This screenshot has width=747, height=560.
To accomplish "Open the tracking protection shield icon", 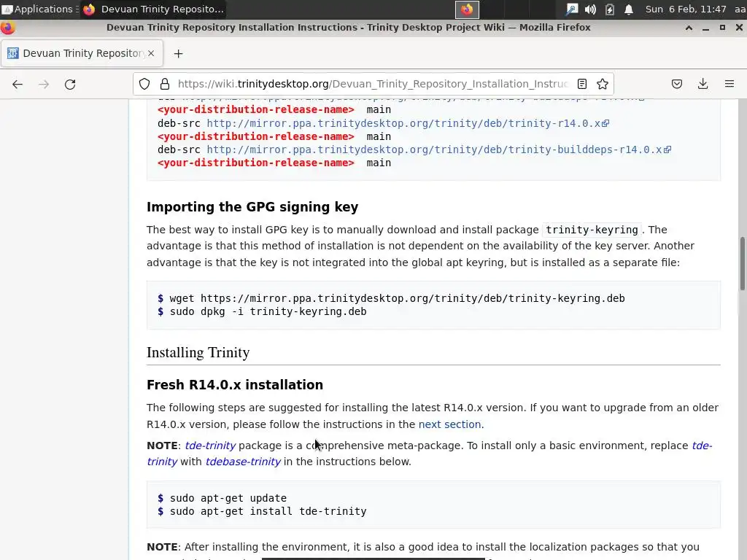I will pos(144,85).
